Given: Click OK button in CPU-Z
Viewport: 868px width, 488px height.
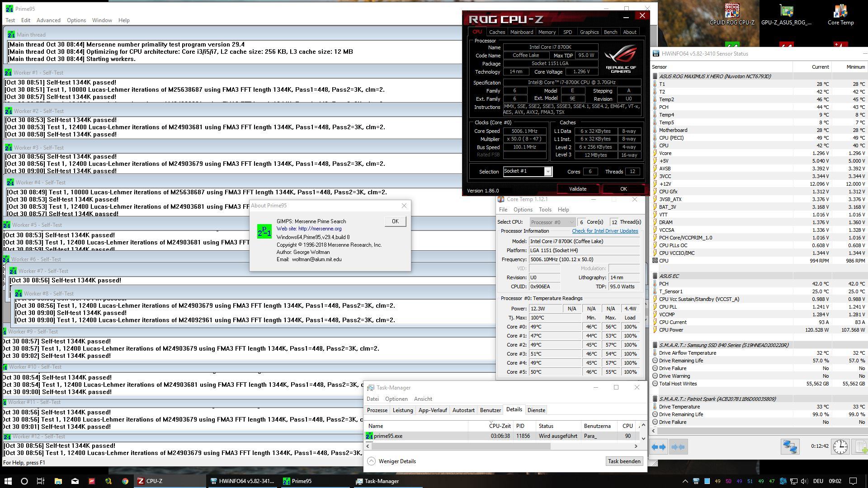Looking at the screenshot, I should click(x=623, y=189).
